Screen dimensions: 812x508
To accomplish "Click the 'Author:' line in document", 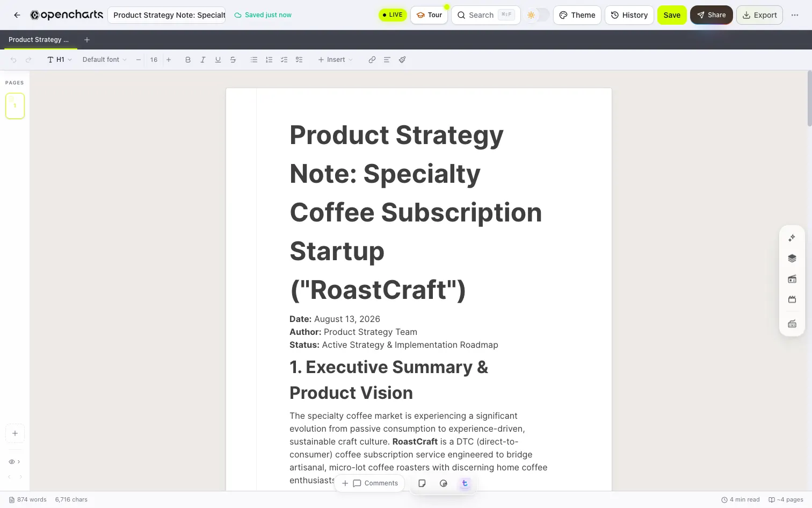I will (x=353, y=332).
